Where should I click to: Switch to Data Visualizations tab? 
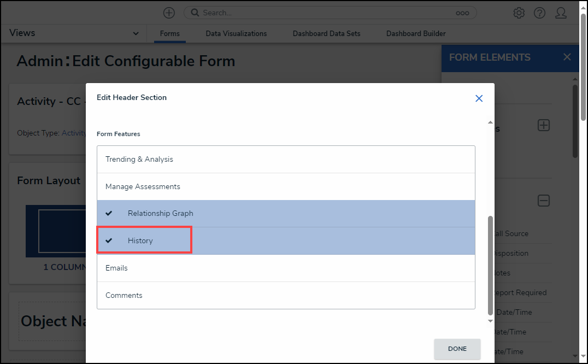coord(236,34)
